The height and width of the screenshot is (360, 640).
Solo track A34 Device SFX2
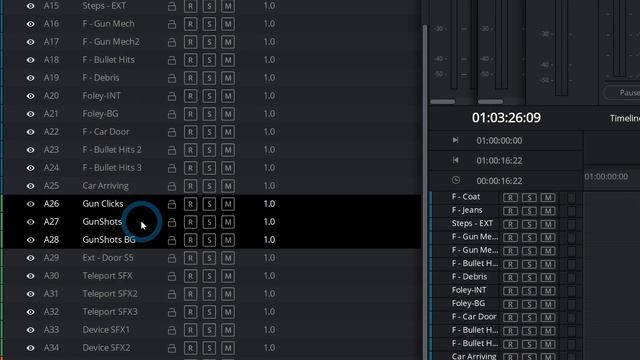tap(209, 348)
